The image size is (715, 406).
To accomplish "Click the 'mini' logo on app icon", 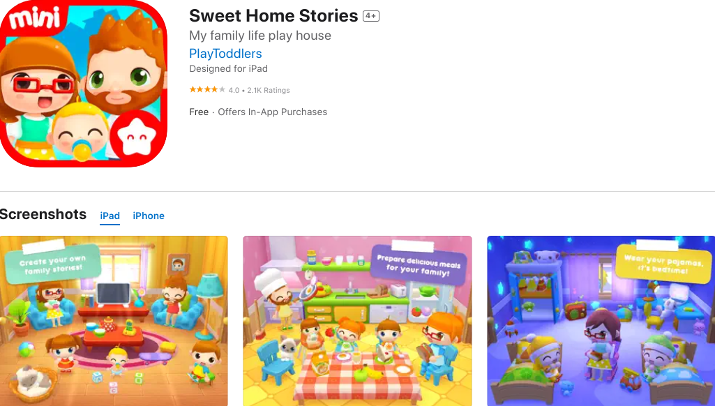I will click(34, 18).
